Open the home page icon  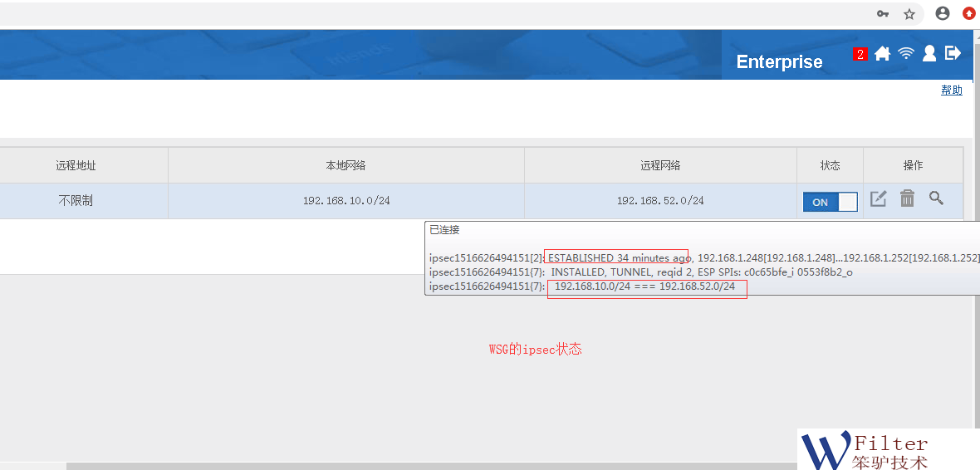[x=882, y=53]
